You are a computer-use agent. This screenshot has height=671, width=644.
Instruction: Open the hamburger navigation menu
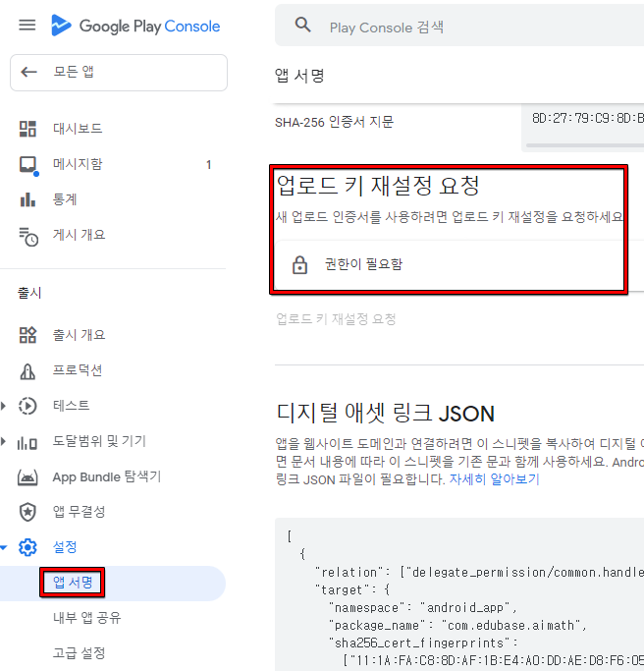27,26
